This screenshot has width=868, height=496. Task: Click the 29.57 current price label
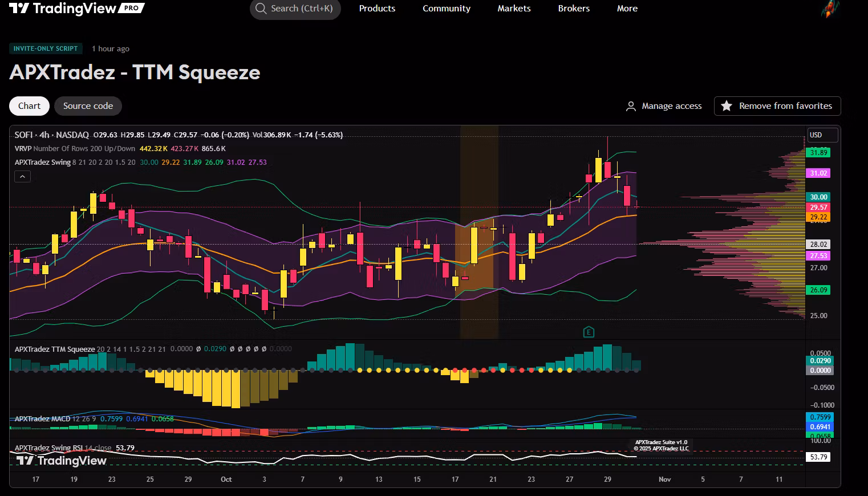coord(819,208)
